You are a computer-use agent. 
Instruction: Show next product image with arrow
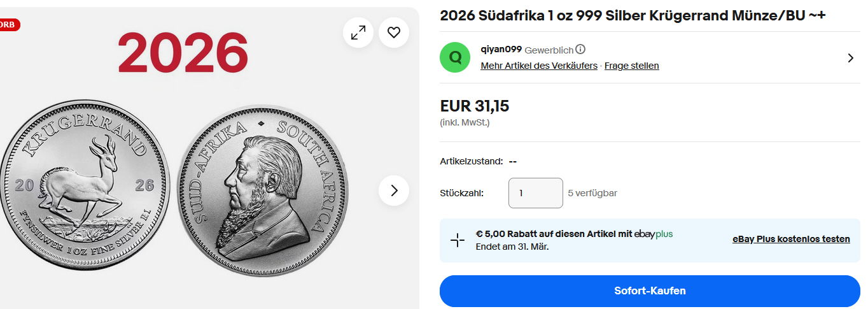click(x=394, y=190)
